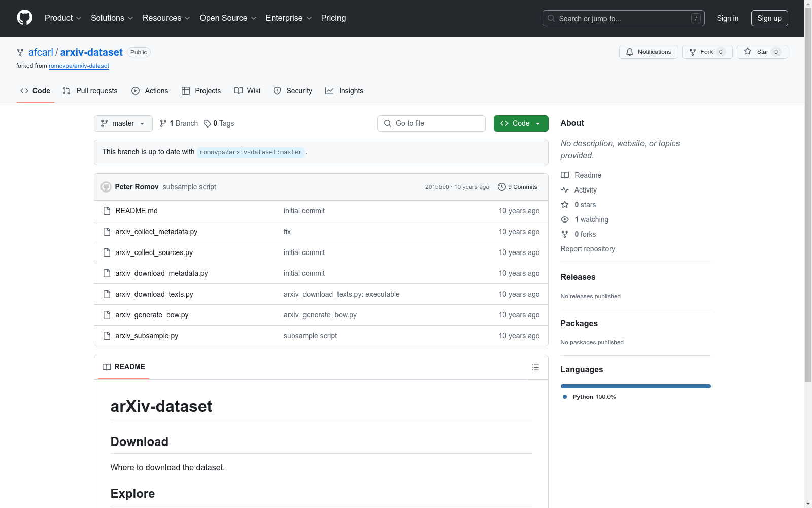Click the eye icon beside 1 watching
This screenshot has width=812, height=508.
tap(565, 219)
